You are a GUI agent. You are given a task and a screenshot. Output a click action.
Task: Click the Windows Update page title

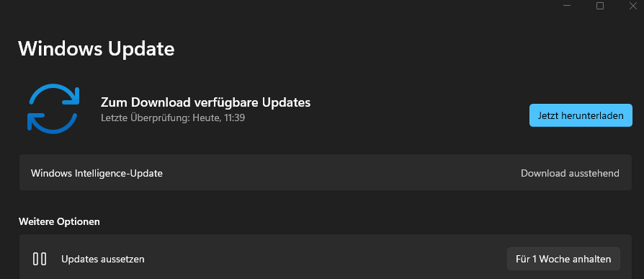97,48
